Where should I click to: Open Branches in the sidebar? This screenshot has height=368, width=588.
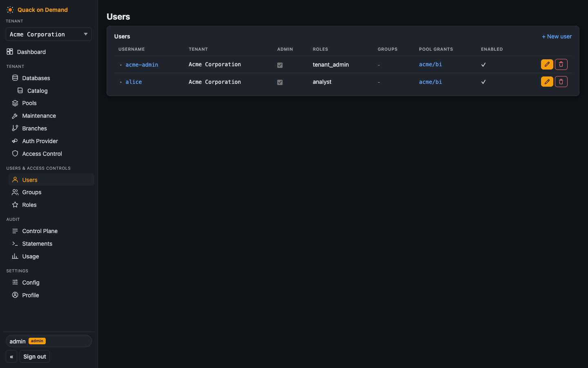(x=51, y=128)
